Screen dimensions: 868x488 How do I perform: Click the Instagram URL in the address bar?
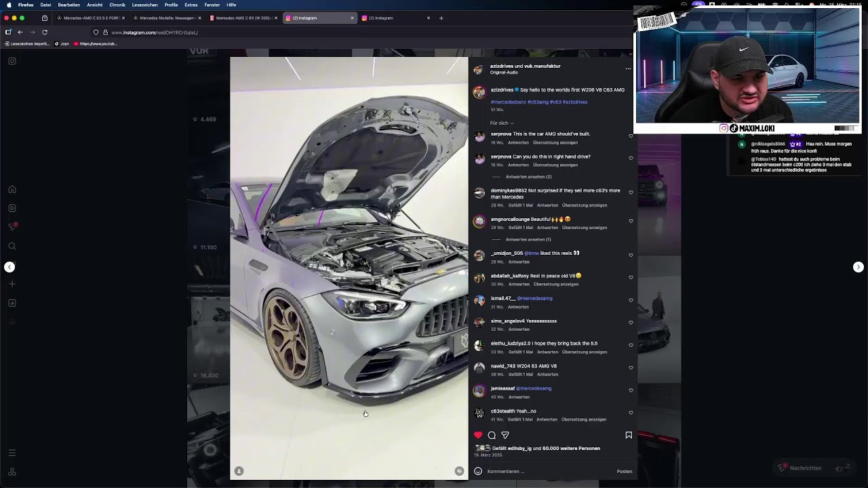click(155, 33)
